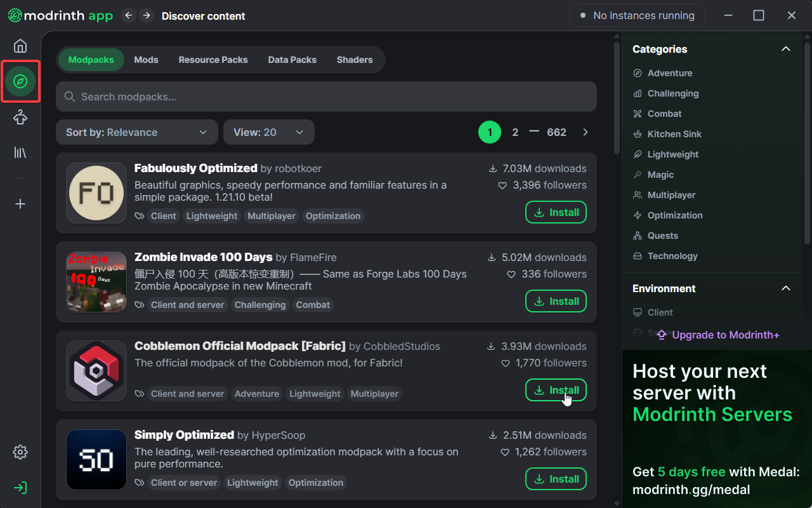Click the modpack list scrollbar

[x=617, y=98]
